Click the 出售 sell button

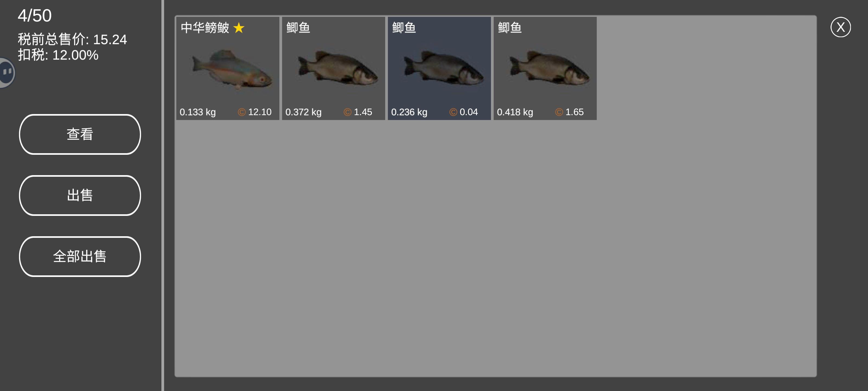tap(80, 195)
